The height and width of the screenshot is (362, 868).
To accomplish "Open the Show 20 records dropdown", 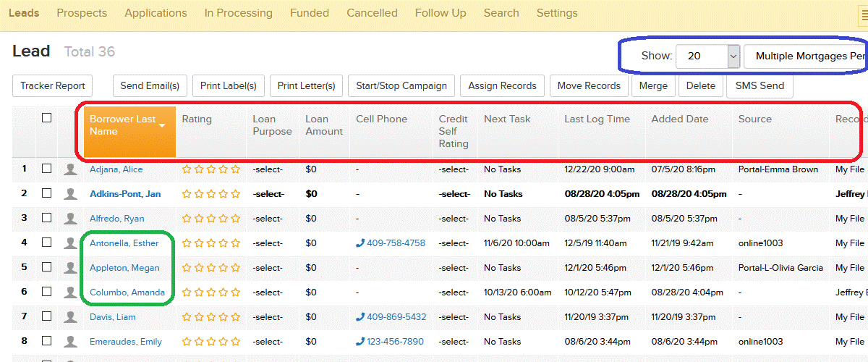I will pyautogui.click(x=708, y=56).
